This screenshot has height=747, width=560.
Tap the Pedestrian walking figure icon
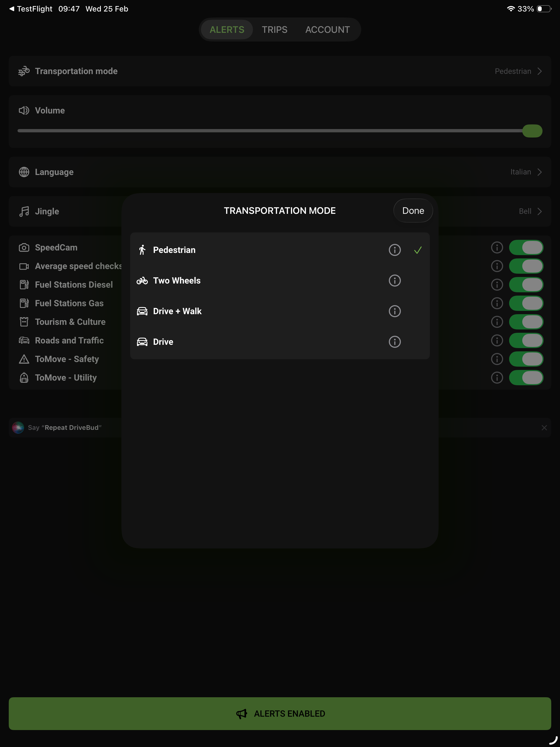142,250
